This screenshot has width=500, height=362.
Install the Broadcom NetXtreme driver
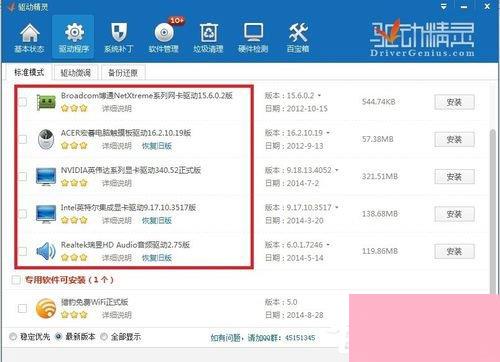454,102
